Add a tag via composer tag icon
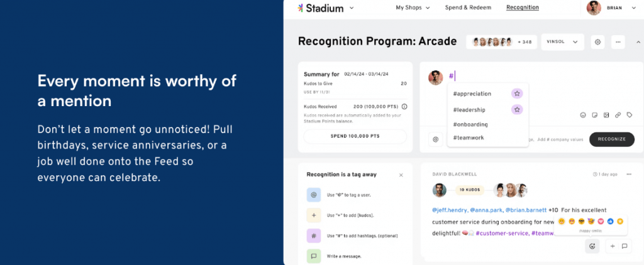Image resolution: width=644 pixels, height=265 pixels. 629,116
